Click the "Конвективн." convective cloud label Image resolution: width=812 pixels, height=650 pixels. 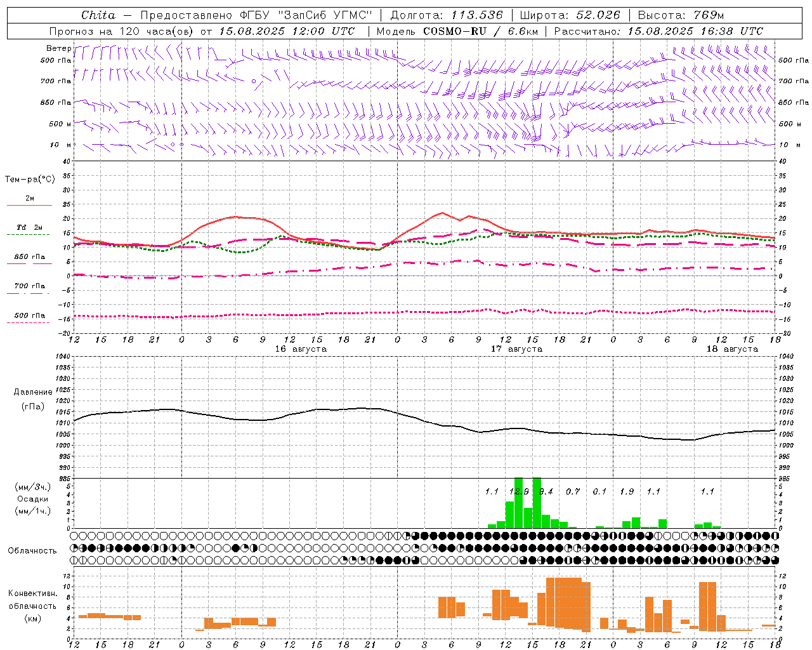33,594
